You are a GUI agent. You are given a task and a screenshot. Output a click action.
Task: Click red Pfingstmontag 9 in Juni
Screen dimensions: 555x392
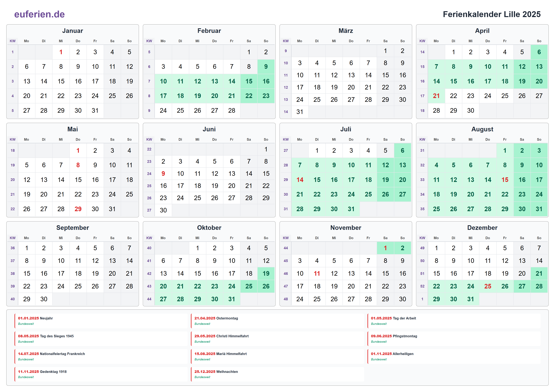click(x=163, y=173)
